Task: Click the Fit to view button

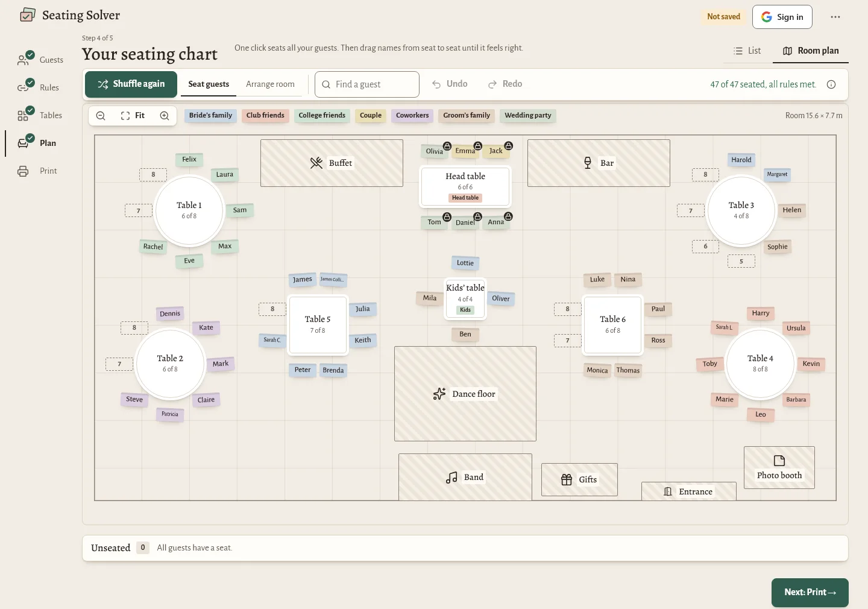Action: [133, 116]
